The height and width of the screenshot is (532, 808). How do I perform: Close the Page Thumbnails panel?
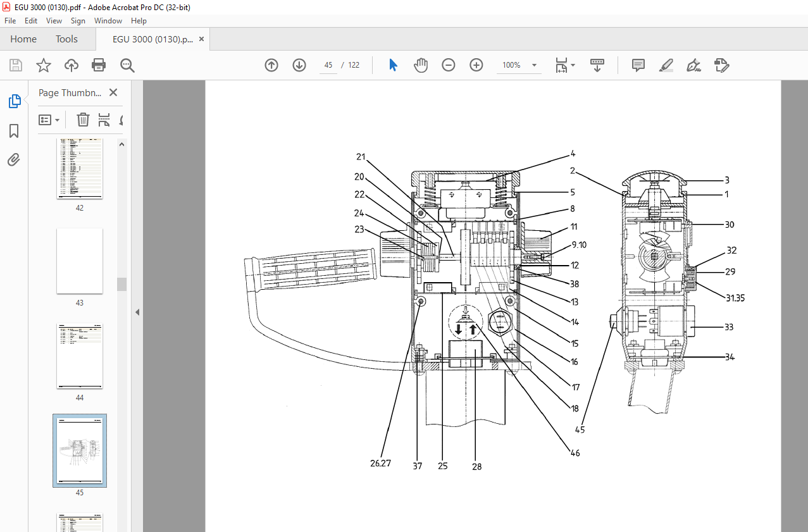[113, 92]
